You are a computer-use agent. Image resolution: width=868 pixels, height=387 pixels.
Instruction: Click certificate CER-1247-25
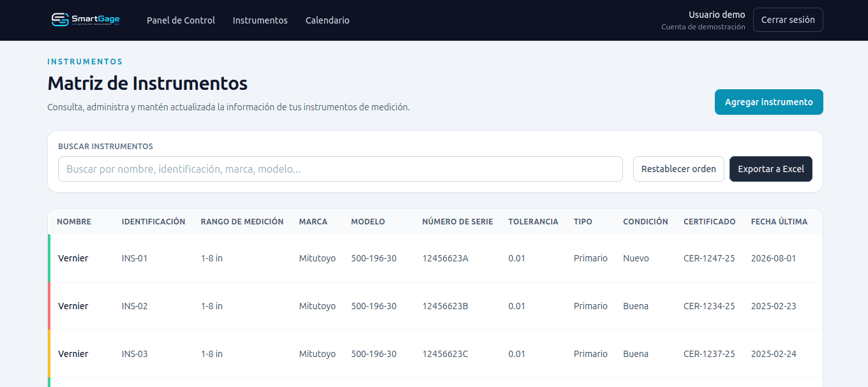709,258
